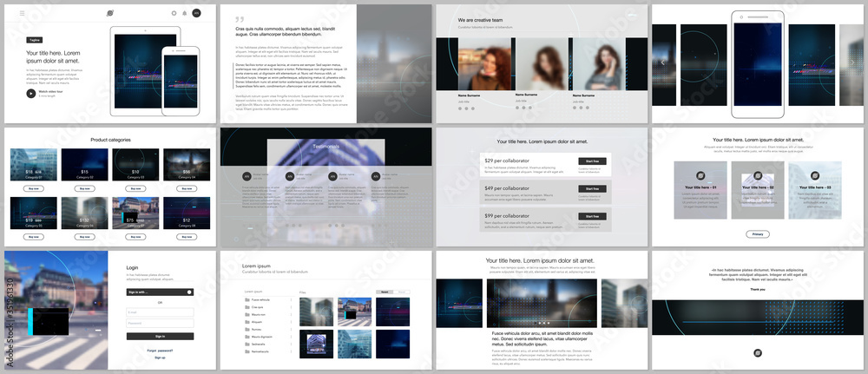Image resolution: width=868 pixels, height=374 pixels.
Task: Open the $132 Category 06 product thumbnail
Action: click(x=84, y=213)
